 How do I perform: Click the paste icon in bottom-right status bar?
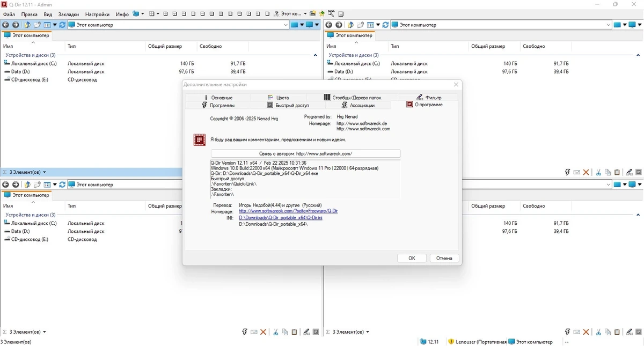pyautogui.click(x=617, y=332)
